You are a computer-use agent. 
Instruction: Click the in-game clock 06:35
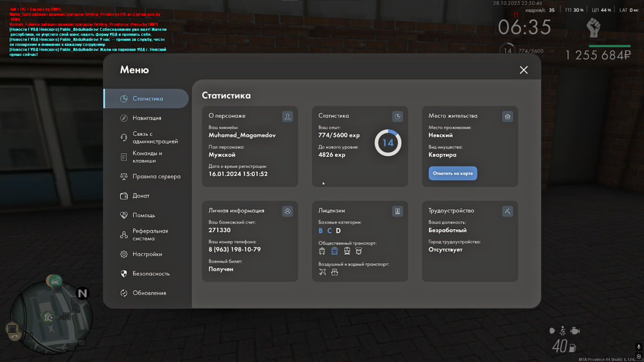[524, 28]
